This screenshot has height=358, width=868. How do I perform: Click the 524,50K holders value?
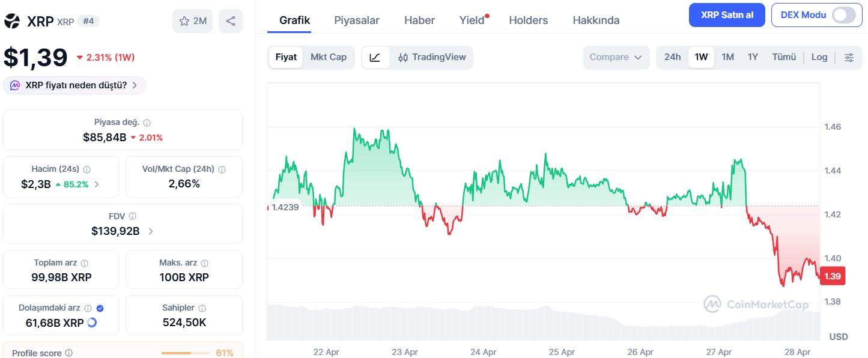tap(184, 323)
